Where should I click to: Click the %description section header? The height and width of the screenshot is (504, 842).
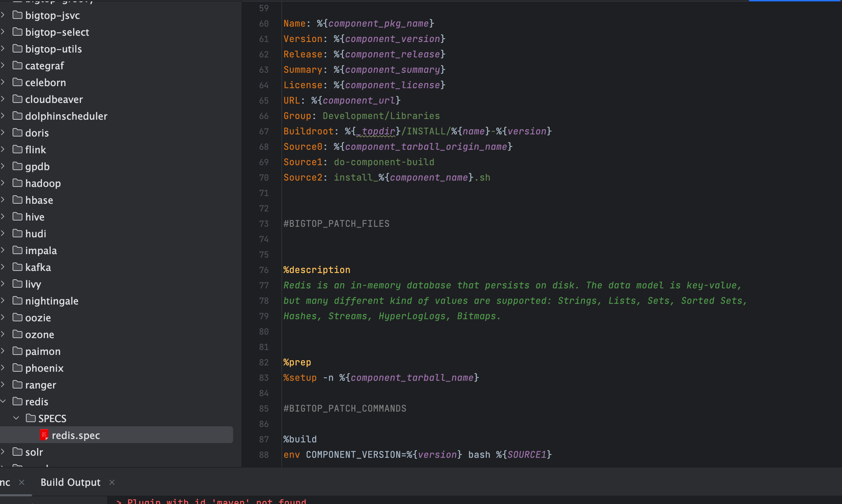317,270
